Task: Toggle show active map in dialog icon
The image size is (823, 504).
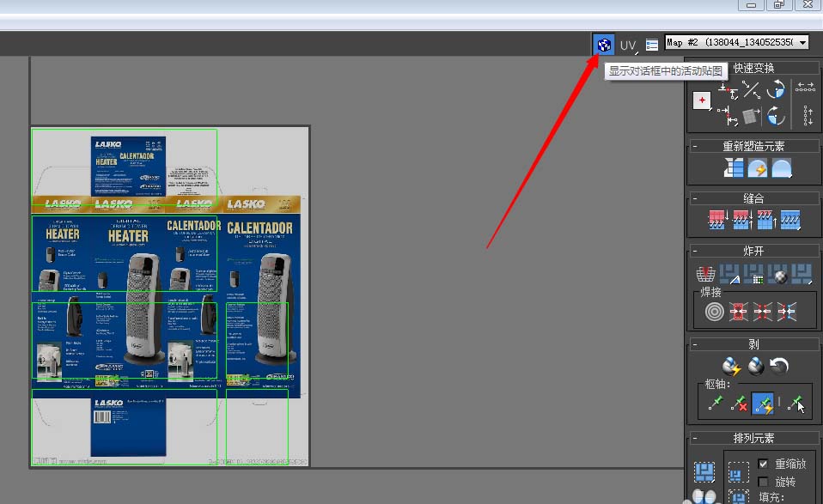Action: [604, 45]
